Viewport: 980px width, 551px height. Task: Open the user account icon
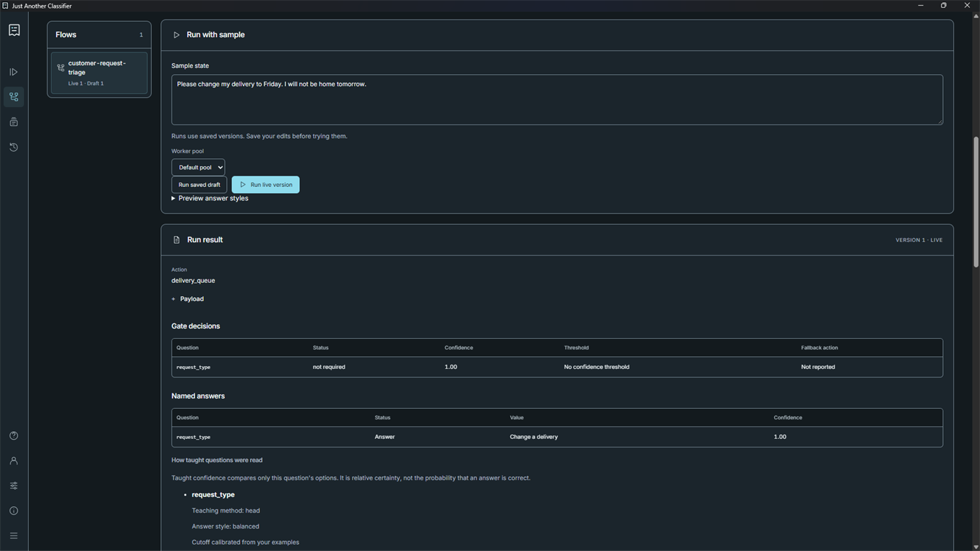tap(13, 461)
